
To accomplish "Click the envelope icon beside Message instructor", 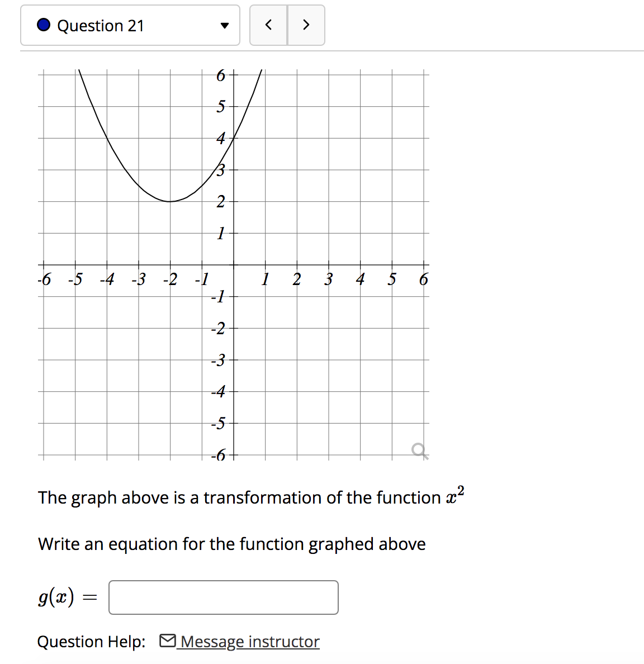I will pos(168,641).
